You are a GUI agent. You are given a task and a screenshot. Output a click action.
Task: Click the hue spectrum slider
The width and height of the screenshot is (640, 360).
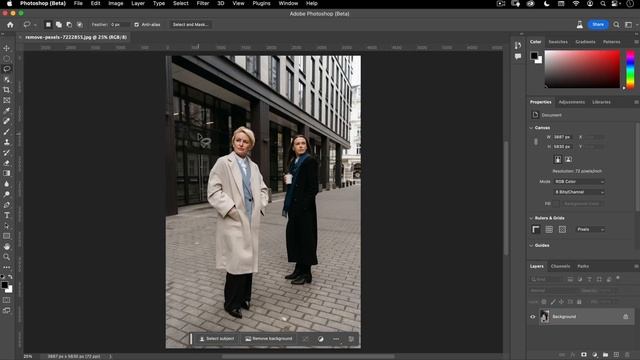click(x=630, y=69)
